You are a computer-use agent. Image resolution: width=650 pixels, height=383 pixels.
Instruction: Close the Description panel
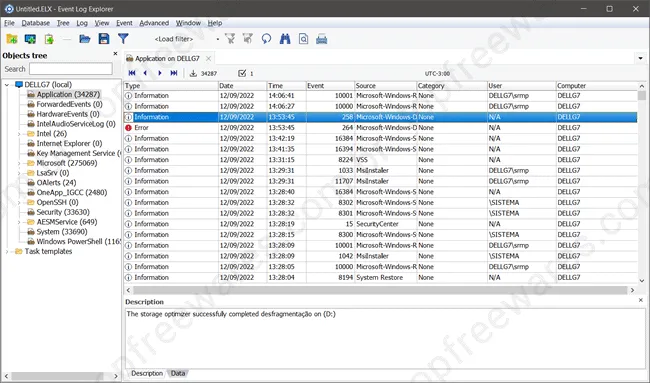click(640, 300)
